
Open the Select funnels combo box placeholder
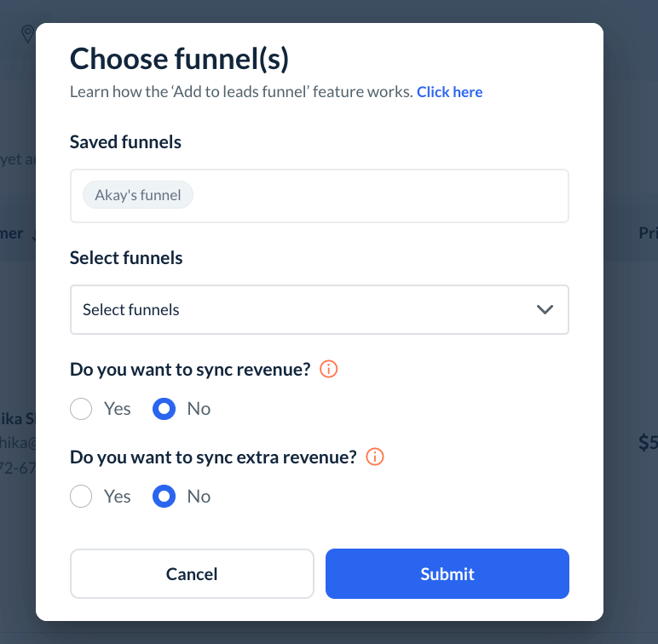coord(131,310)
